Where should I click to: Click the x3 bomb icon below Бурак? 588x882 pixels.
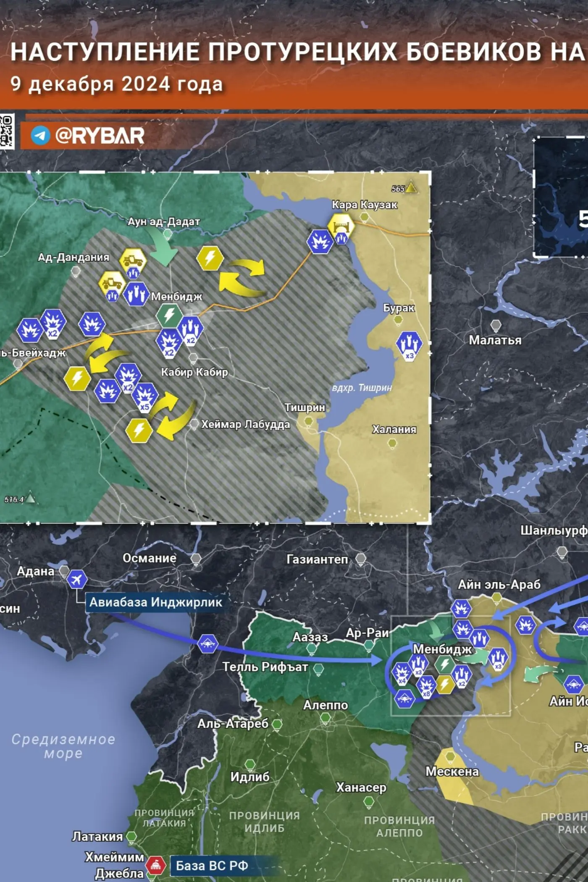coord(409,345)
